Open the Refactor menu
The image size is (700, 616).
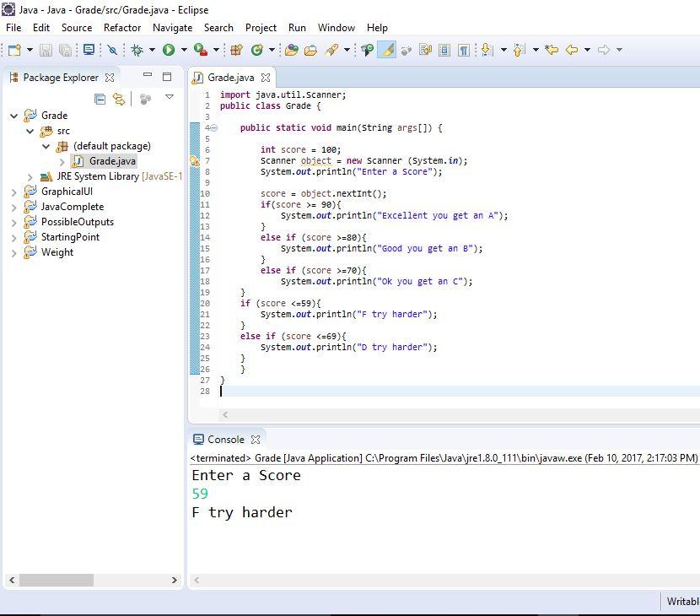[x=122, y=27]
